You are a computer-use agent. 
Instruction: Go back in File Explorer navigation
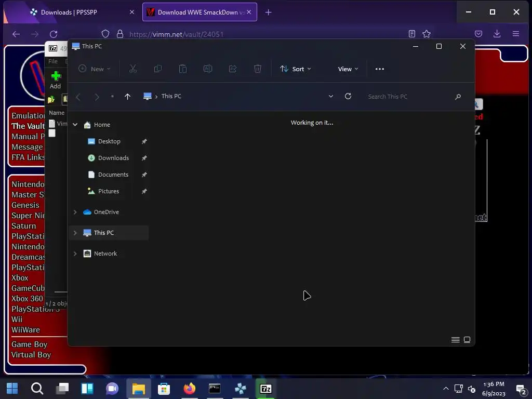point(78,97)
